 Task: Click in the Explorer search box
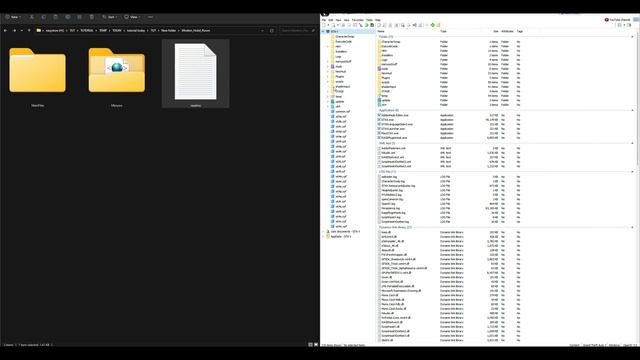(298, 31)
